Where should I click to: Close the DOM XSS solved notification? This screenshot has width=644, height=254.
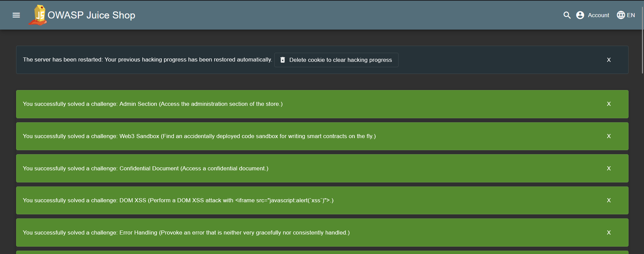coord(608,200)
